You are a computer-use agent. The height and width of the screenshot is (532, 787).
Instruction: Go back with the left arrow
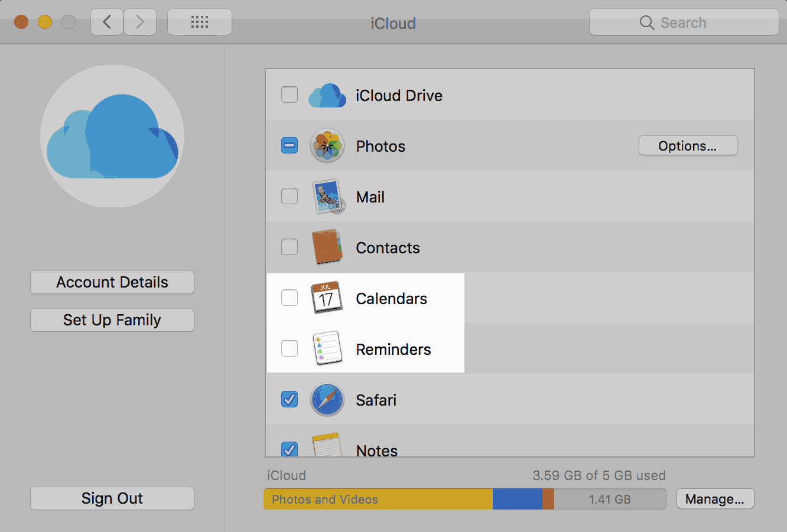(x=107, y=22)
